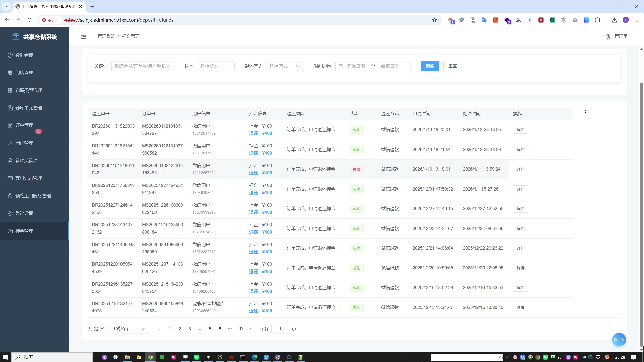Expand the 选择方式 refund method dropdown
Image resolution: width=644 pixels, height=362 pixels.
285,66
